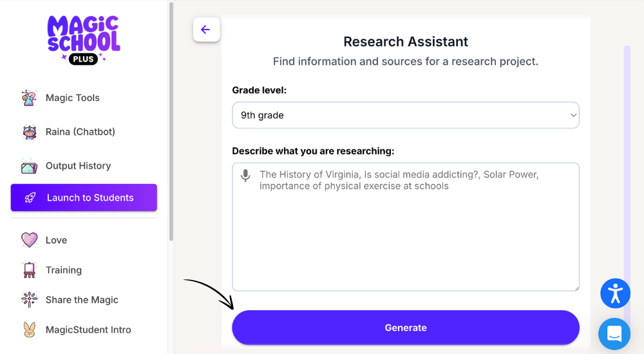644x354 pixels.
Task: Open the chat support bubble
Action: [614, 334]
